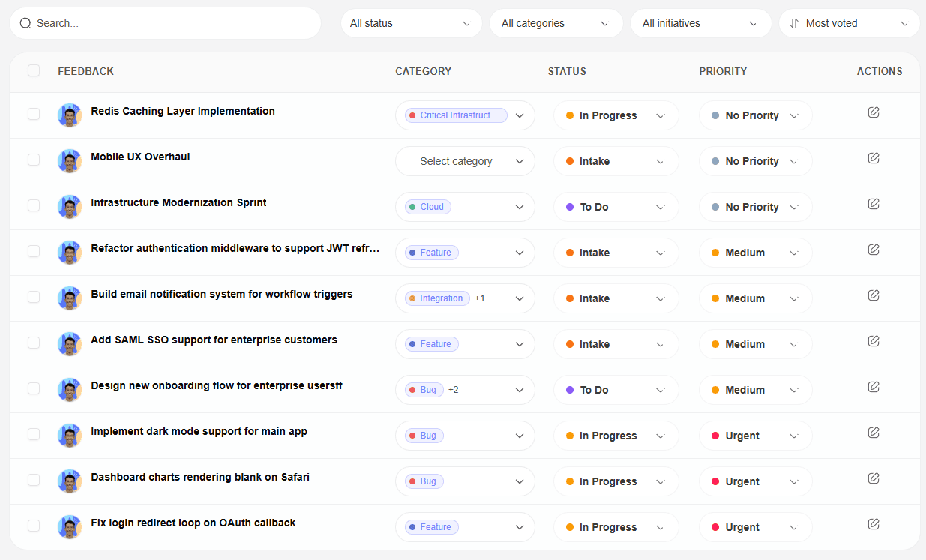
Task: Click the avatar on email notification system row
Action: [x=69, y=298]
